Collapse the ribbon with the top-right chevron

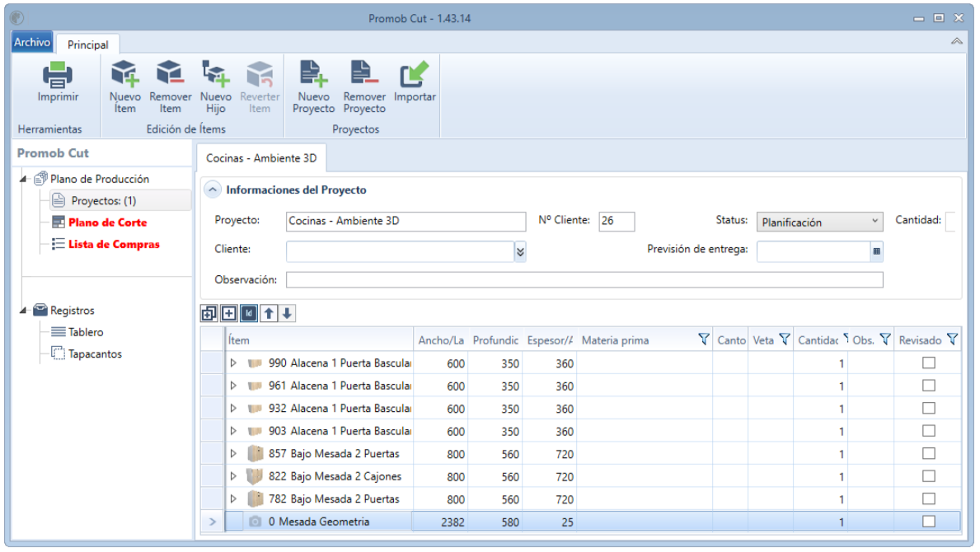[x=956, y=41]
